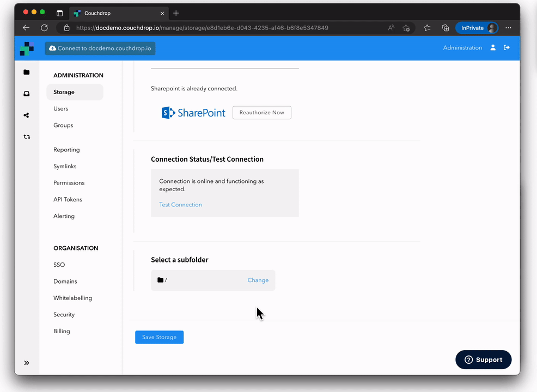View site info lock icon
The image size is (537, 392).
[x=67, y=28]
